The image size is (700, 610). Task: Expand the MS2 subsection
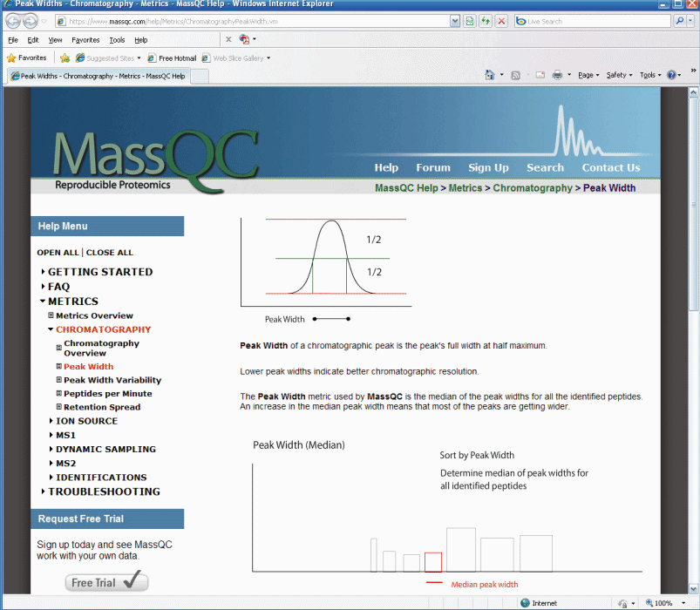tap(51, 464)
